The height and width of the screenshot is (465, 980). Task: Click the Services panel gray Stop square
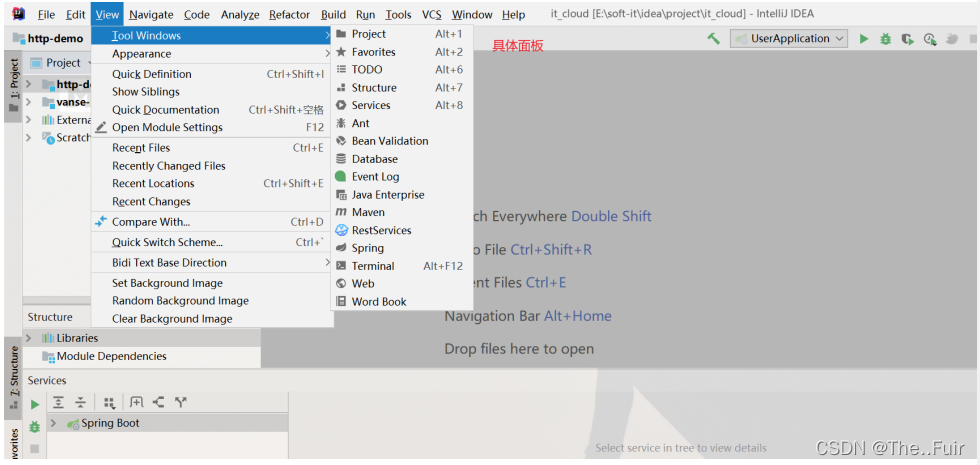point(35,448)
